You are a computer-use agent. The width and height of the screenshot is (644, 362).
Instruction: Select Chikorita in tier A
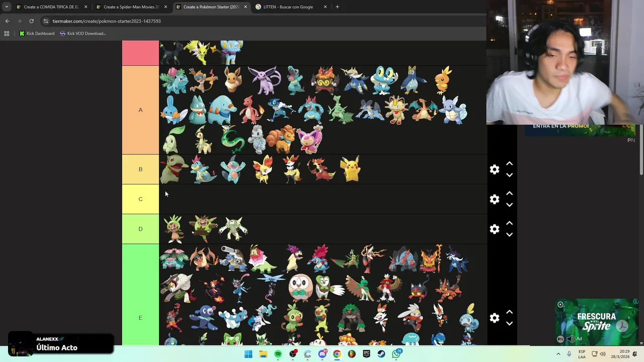pos(173,139)
